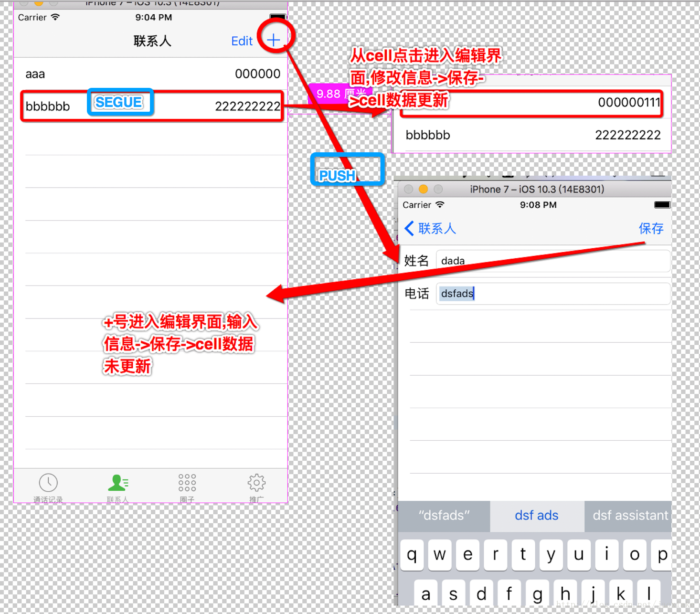Tap the e key on keyboard

coord(468,555)
